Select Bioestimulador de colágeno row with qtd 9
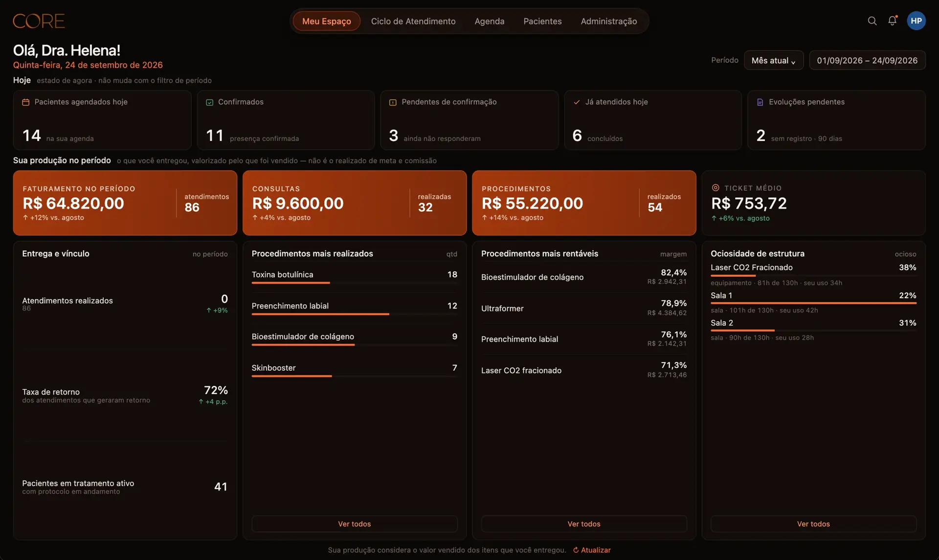Viewport: 939px width, 560px height. 354,339
